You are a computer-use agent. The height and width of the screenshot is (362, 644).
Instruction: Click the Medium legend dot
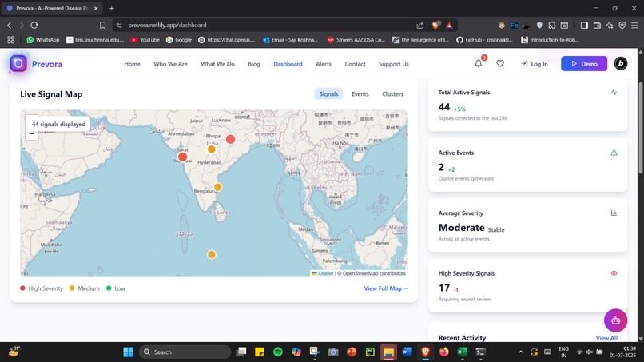coord(72,288)
